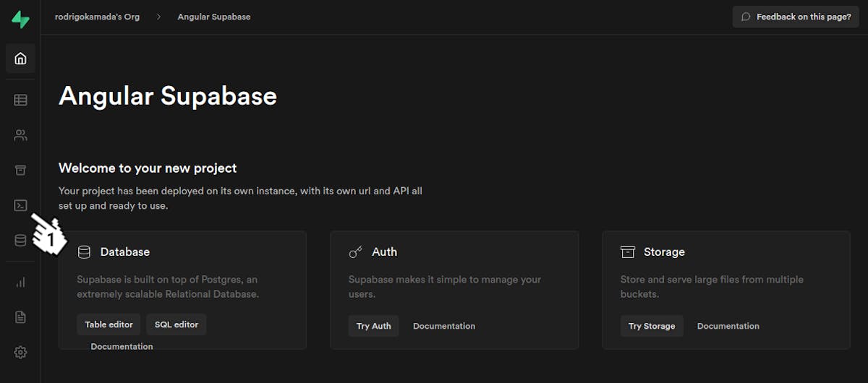Select rodrigokamada's Org breadcrumb

[x=97, y=17]
